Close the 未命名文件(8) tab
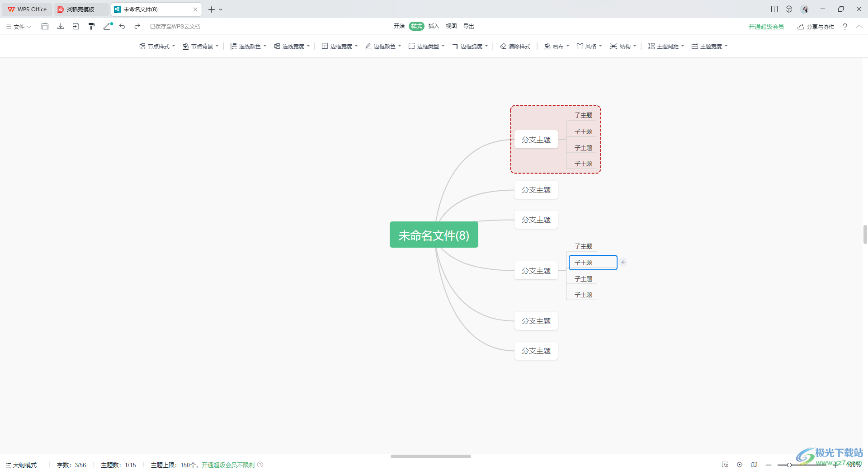This screenshot has width=868, height=470. click(195, 9)
